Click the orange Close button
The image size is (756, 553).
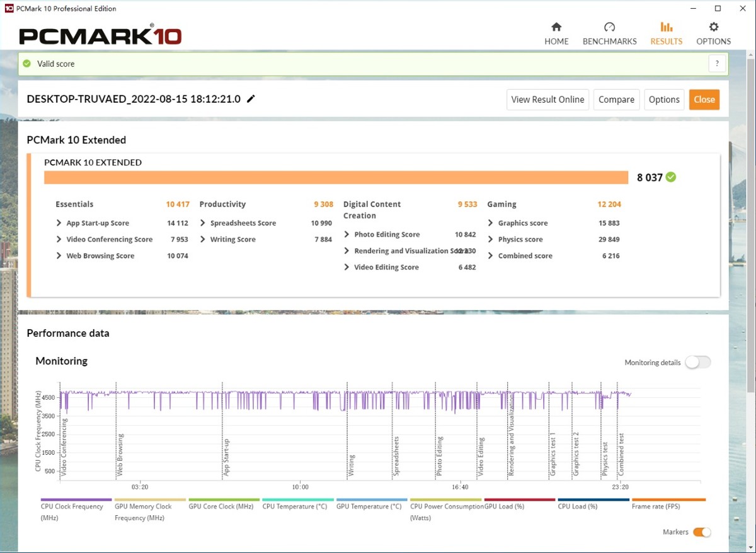point(704,100)
